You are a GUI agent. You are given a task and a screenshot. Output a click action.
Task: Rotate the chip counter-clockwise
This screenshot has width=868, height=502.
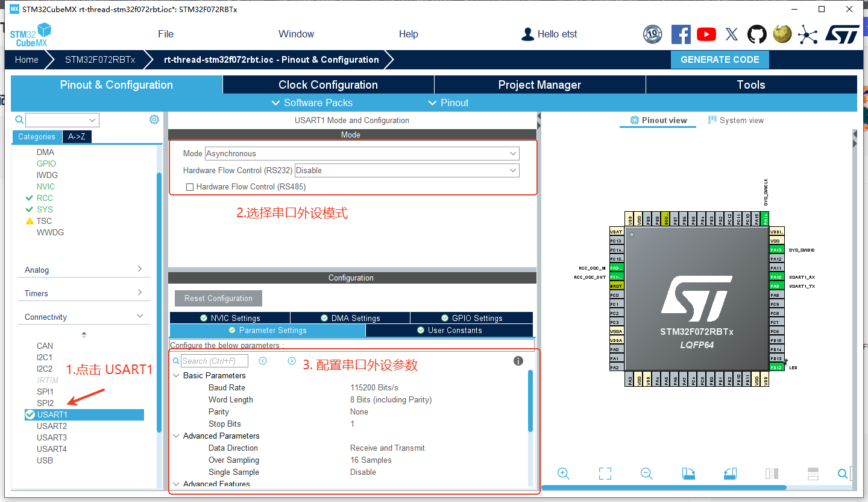point(730,474)
